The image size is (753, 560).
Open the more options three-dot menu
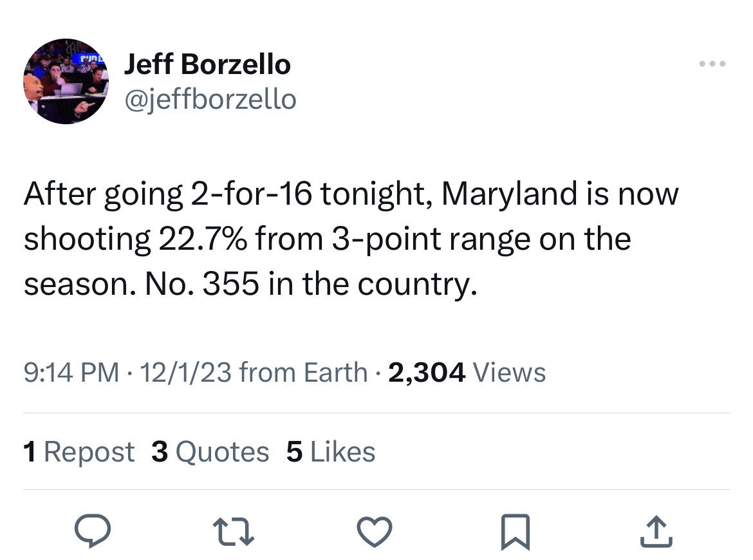tap(712, 64)
